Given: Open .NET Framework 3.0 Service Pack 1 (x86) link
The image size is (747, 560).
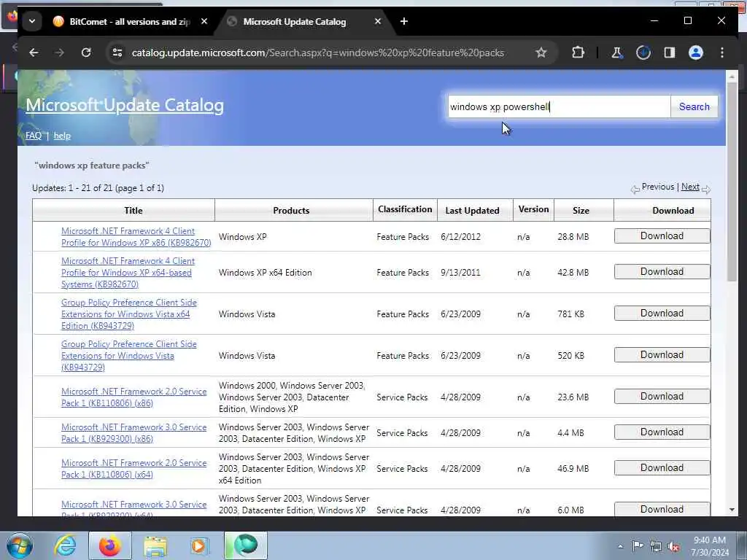Looking at the screenshot, I should 134,433.
